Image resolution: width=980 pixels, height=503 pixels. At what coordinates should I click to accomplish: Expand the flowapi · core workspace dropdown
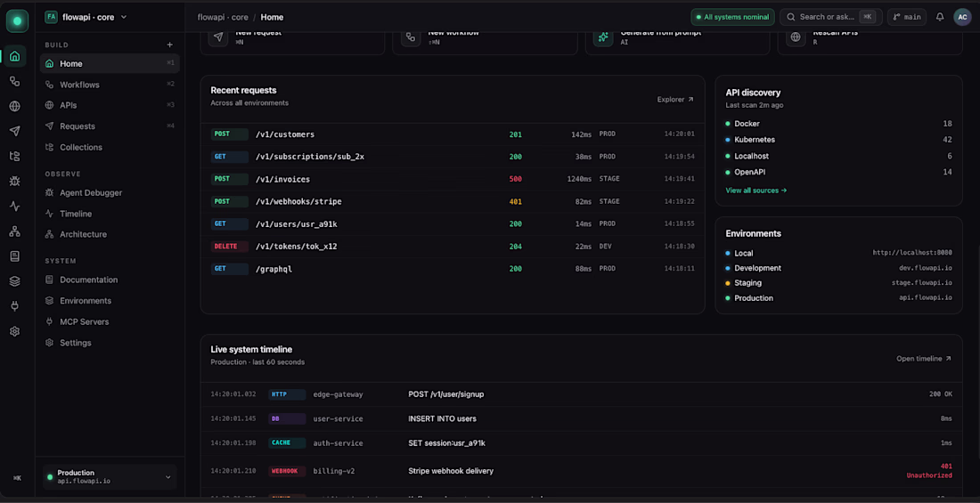click(x=86, y=18)
